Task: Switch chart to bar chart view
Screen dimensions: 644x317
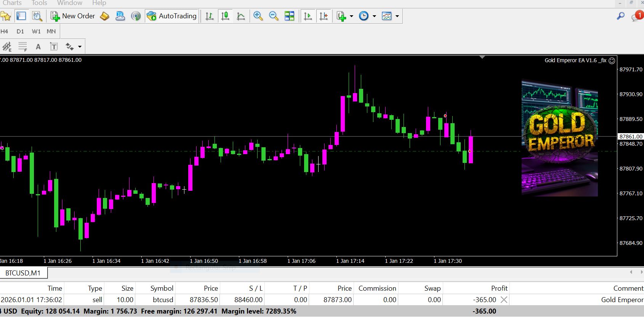Action: click(210, 16)
